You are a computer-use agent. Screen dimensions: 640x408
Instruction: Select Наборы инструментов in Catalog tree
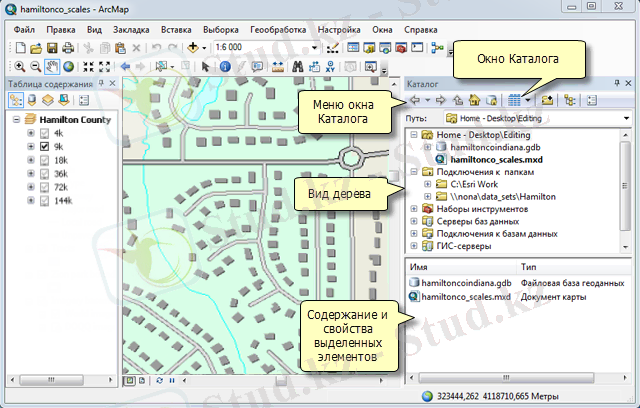[482, 209]
